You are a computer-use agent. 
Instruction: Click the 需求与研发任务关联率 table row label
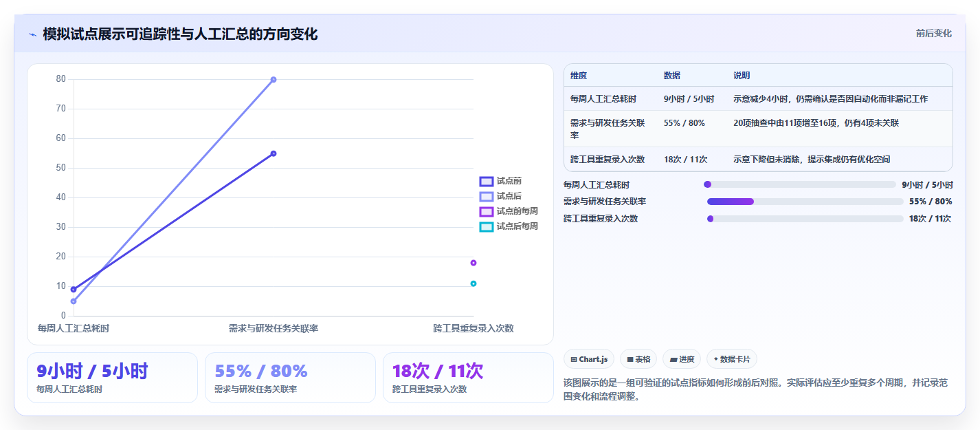[608, 129]
